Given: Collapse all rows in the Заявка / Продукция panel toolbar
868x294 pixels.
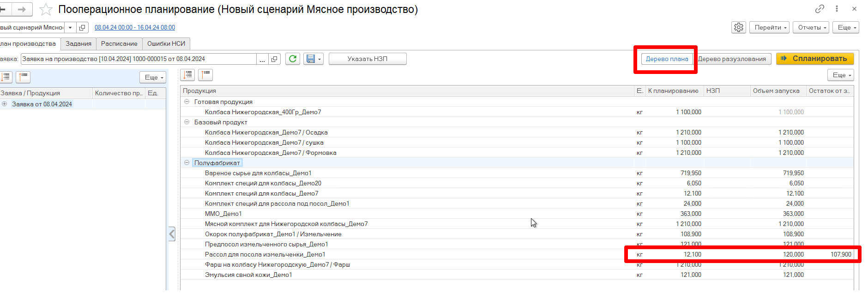Looking at the screenshot, I should coord(23,77).
